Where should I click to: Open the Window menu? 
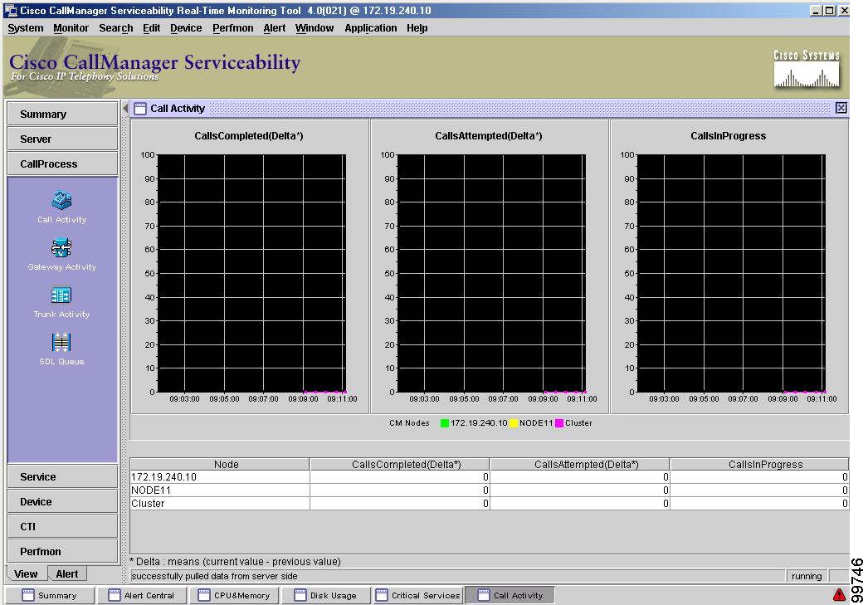click(315, 28)
